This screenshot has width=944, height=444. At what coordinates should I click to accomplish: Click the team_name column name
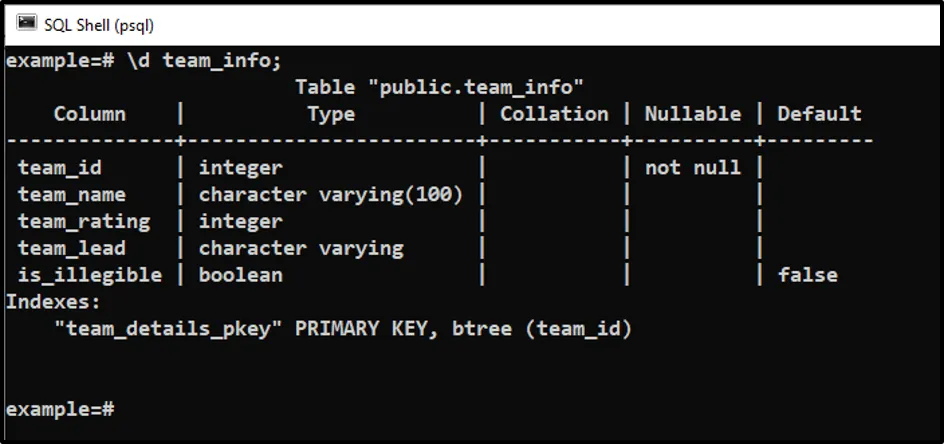[72, 195]
